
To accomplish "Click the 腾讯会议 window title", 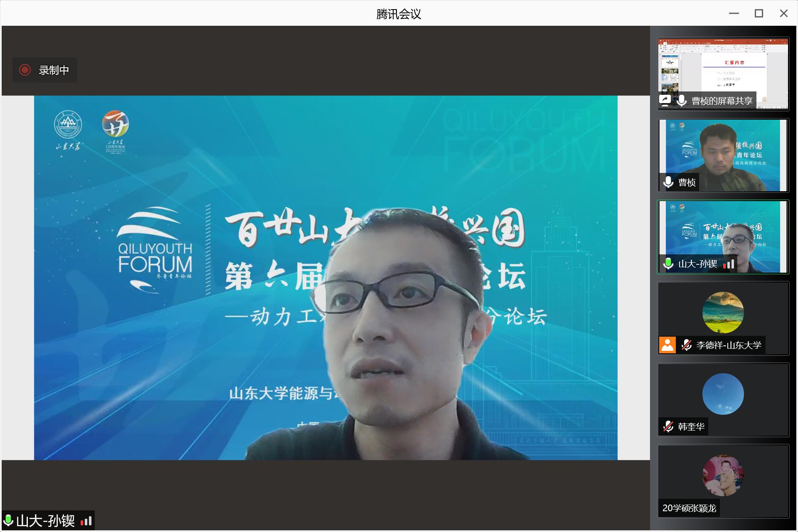I will click(399, 14).
